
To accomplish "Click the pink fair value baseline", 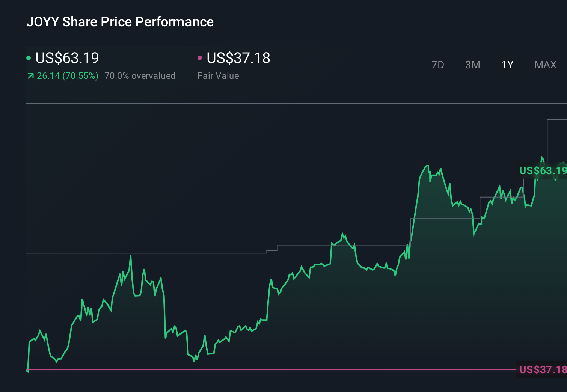I will [263, 370].
